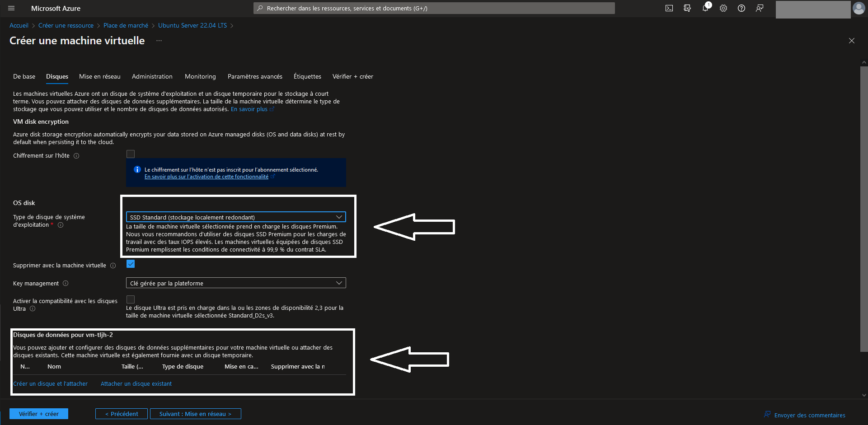Click Envoyer des commentaires link

(x=805, y=415)
